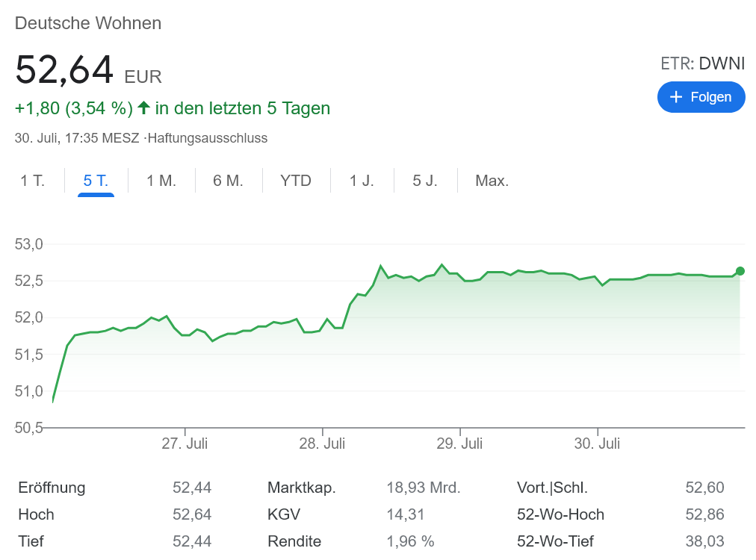Show the 5 J. chart range
756x560 pixels.
tap(425, 181)
